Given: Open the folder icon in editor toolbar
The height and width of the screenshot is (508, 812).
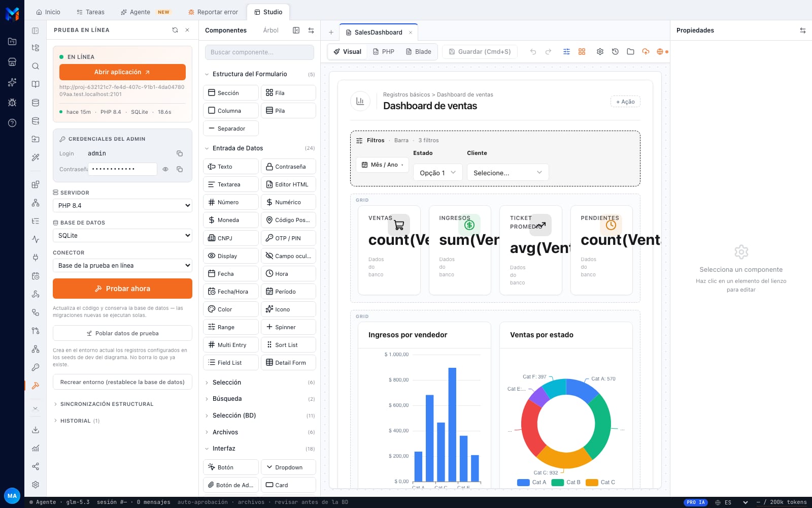Looking at the screenshot, I should [630, 52].
